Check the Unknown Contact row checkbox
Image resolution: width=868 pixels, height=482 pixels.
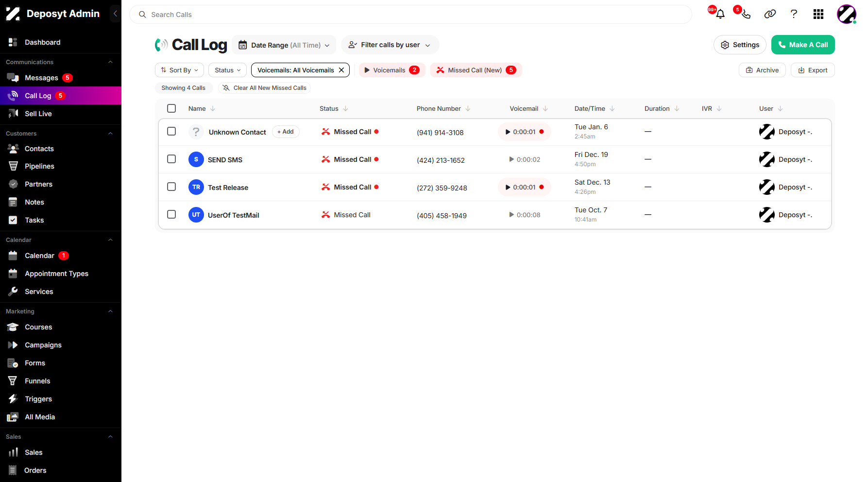(x=171, y=131)
